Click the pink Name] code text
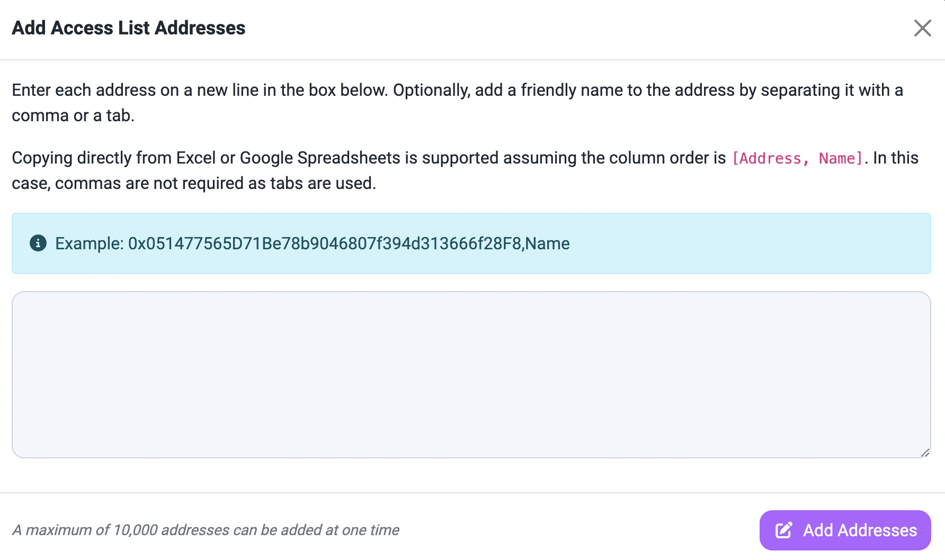This screenshot has height=560, width=945. tap(841, 158)
